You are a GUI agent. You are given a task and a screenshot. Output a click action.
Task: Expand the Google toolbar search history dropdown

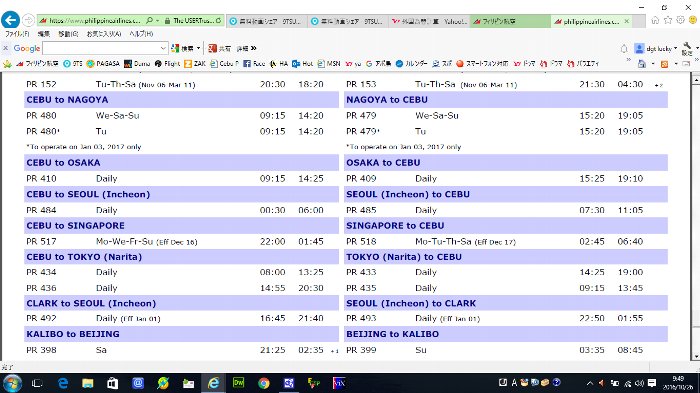pyautogui.click(x=163, y=48)
